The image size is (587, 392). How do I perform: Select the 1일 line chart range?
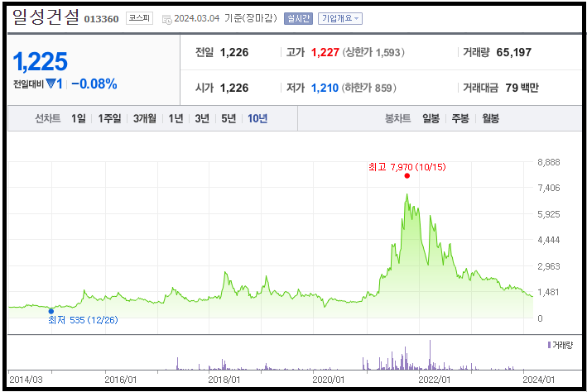point(79,118)
